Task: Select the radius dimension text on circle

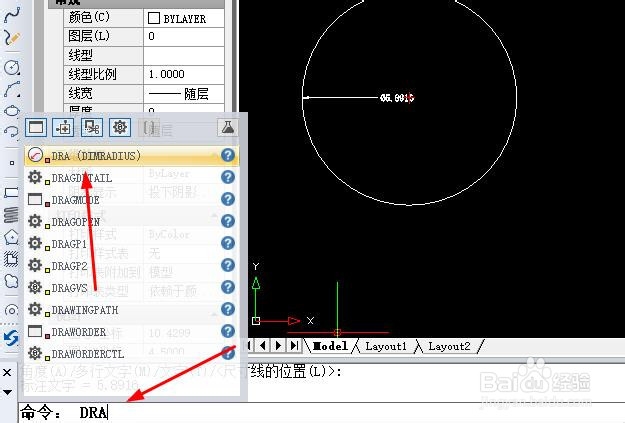Action: pyautogui.click(x=397, y=98)
